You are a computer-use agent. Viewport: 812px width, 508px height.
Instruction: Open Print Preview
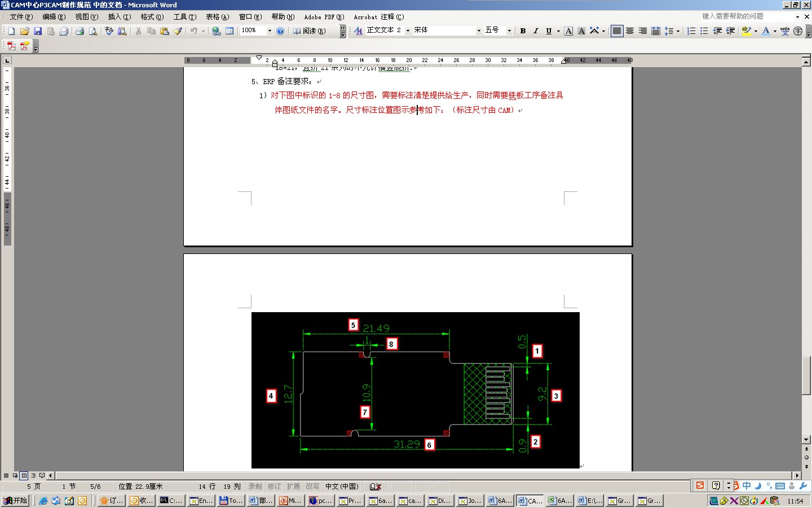click(93, 31)
